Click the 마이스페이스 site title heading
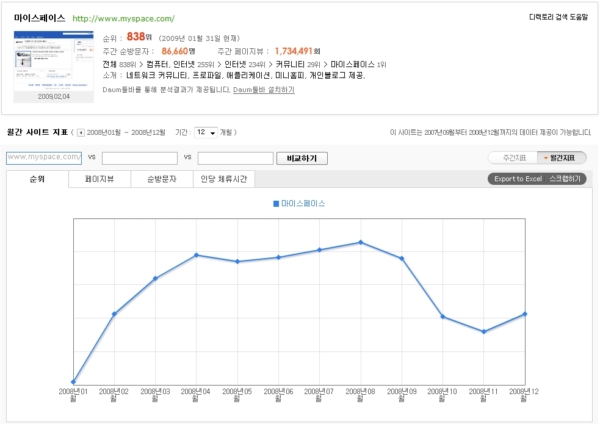Screen dimensions: 600x424 [39, 18]
